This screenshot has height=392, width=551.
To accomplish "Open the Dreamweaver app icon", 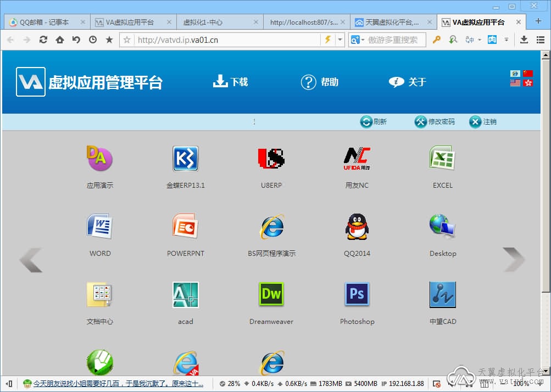I will coord(271,295).
